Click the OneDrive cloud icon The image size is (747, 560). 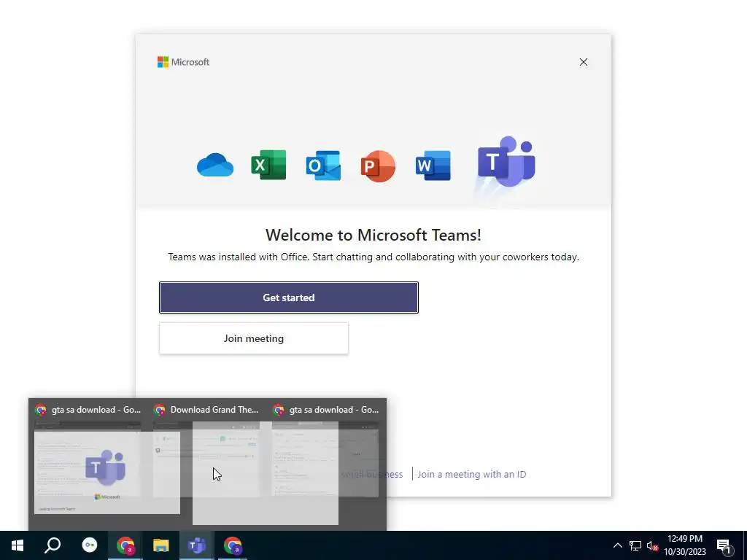pyautogui.click(x=215, y=166)
